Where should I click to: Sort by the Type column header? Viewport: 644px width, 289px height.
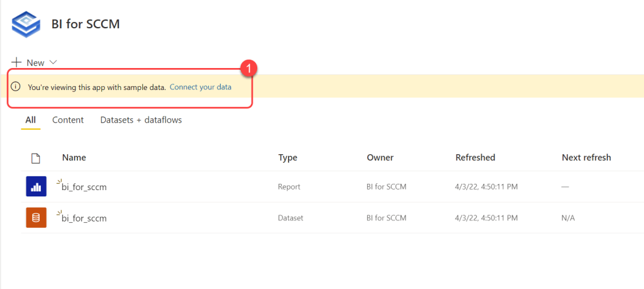[x=287, y=157]
